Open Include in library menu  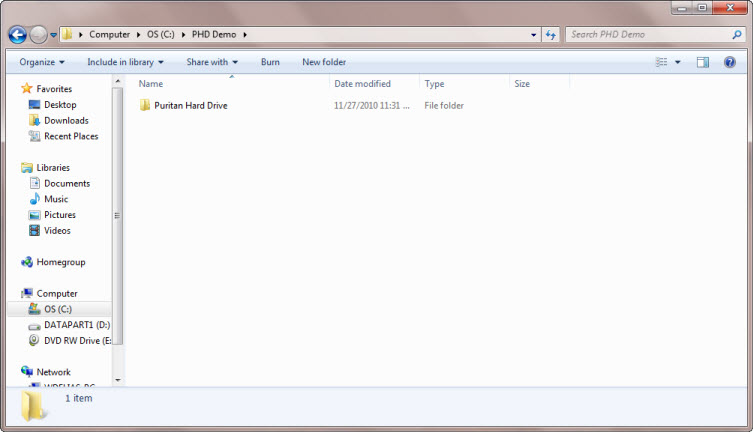125,62
